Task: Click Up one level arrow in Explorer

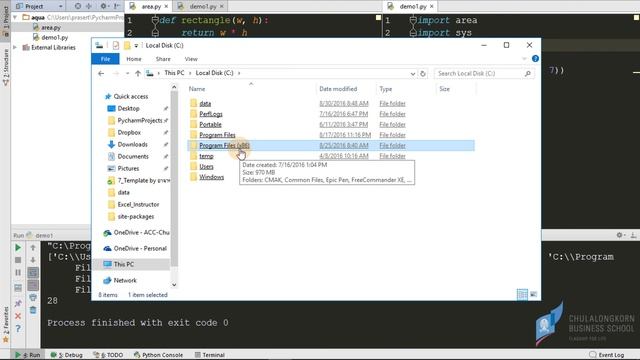Action: point(138,73)
